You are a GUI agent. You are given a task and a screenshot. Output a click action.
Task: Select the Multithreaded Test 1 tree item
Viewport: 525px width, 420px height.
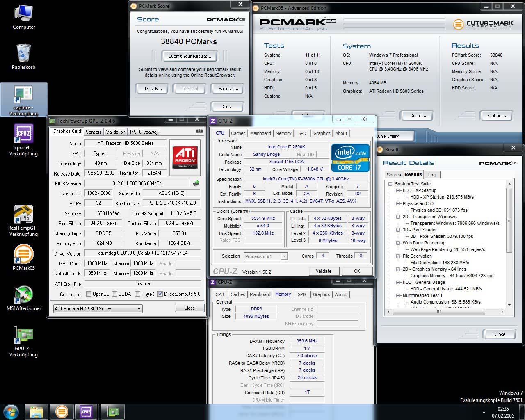pyautogui.click(x=422, y=295)
